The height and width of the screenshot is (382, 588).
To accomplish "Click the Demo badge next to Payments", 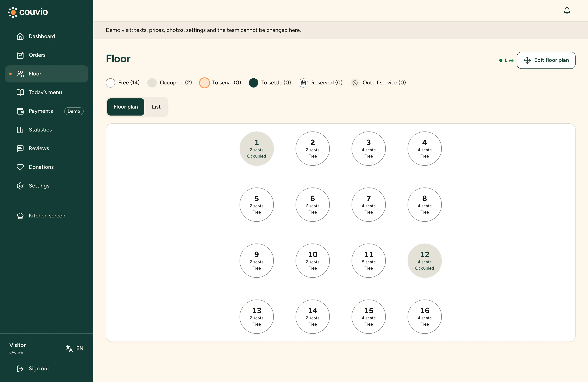I will pyautogui.click(x=74, y=111).
